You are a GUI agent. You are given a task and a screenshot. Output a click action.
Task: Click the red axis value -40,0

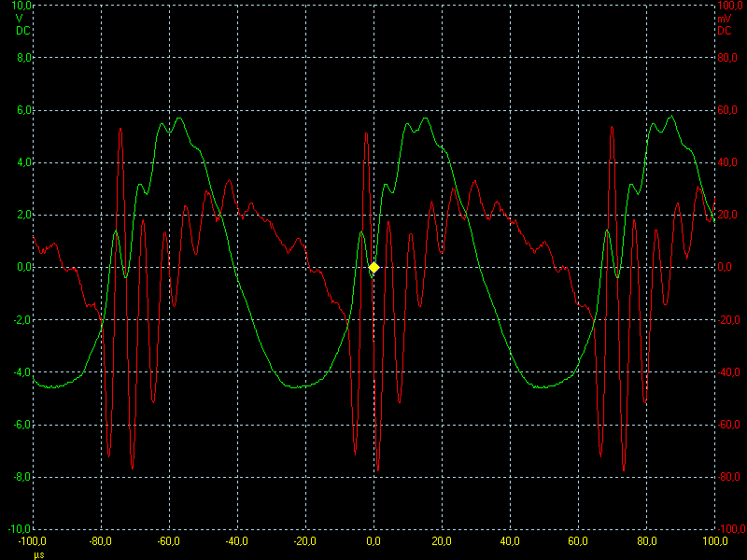(x=728, y=372)
